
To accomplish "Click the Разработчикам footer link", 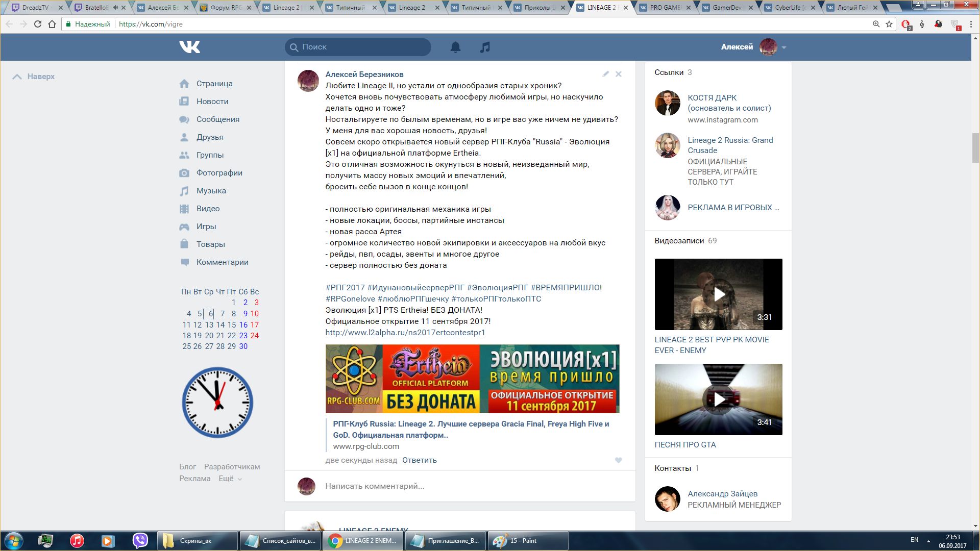I will 232,467.
